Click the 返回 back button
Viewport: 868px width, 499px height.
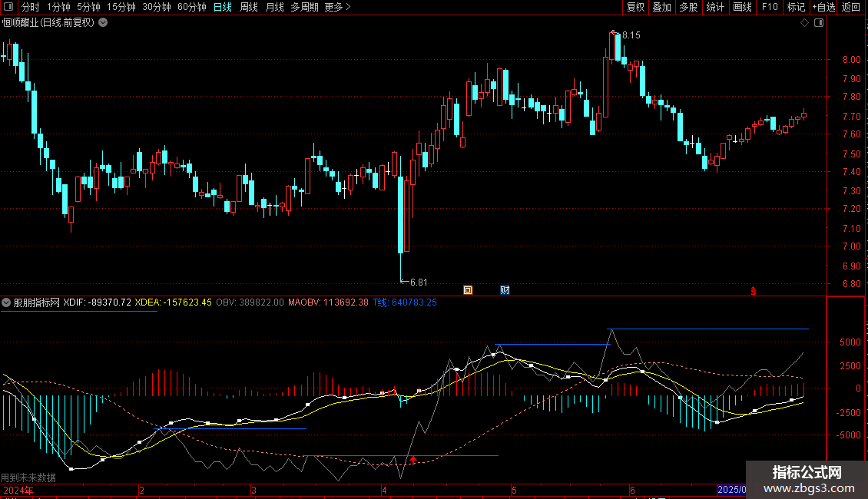tap(851, 7)
